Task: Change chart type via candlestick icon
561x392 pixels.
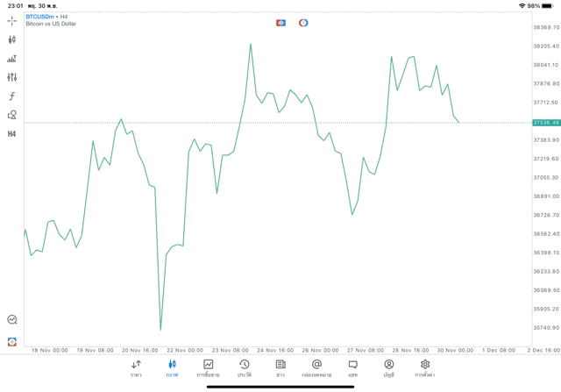Action: click(12, 39)
